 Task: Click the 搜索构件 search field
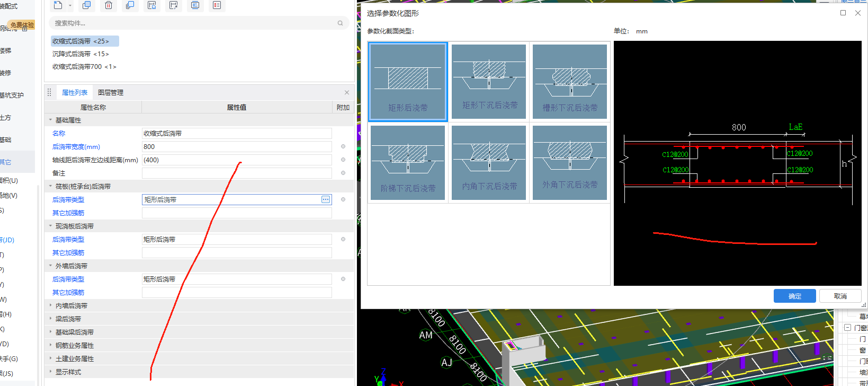[x=199, y=23]
